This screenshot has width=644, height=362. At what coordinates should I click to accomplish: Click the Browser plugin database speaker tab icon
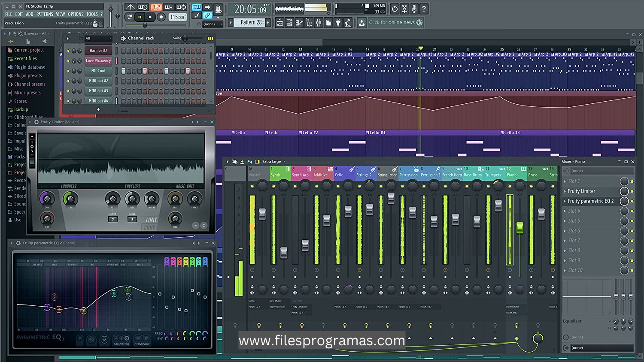click(x=45, y=42)
